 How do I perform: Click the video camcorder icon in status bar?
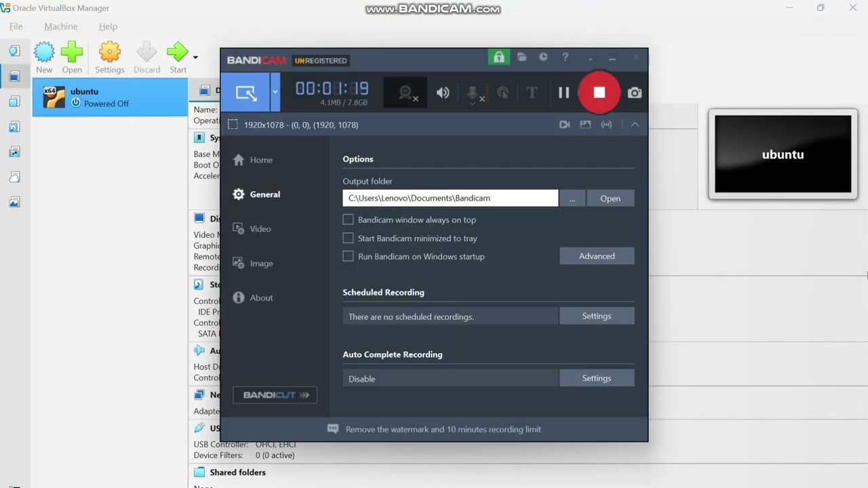pos(564,125)
